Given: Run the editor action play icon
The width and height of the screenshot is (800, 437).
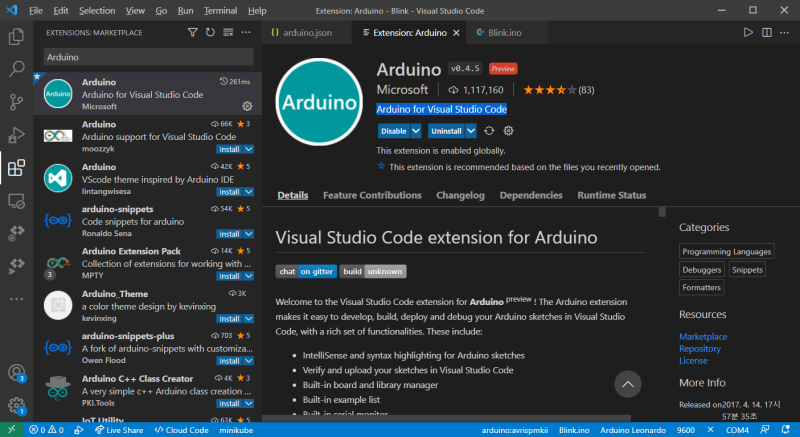Looking at the screenshot, I should [748, 33].
